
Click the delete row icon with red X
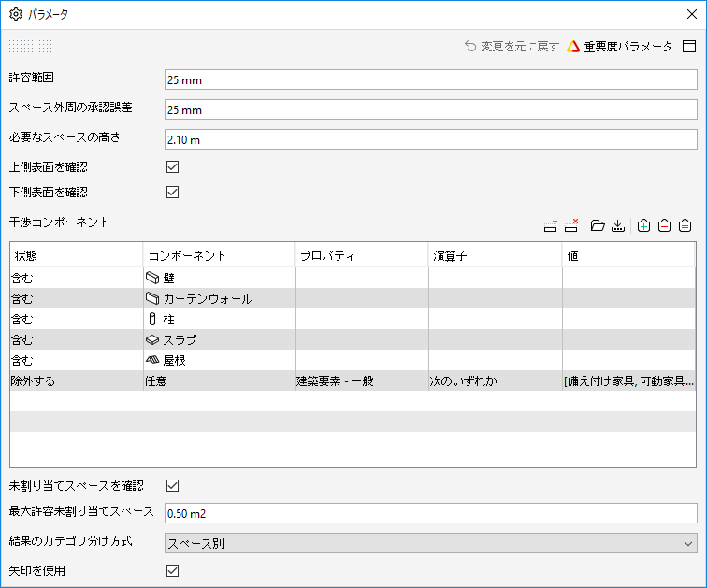point(571,225)
